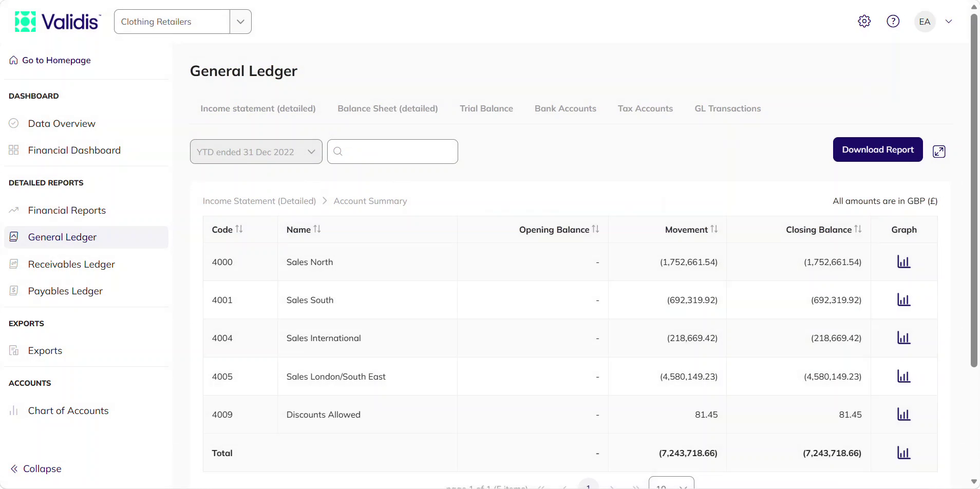Switch to Trial Balance tab
Viewport: 980px width, 489px height.
point(486,108)
